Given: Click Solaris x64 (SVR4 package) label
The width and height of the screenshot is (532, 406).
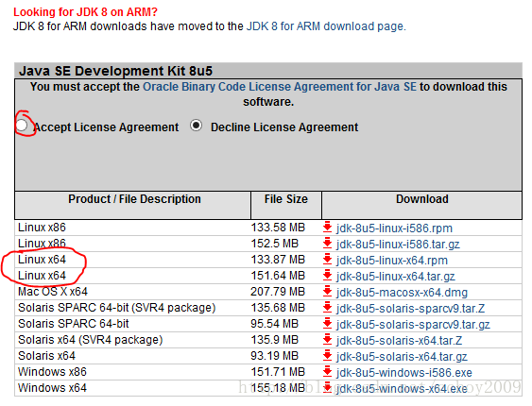Looking at the screenshot, I should (91, 340).
